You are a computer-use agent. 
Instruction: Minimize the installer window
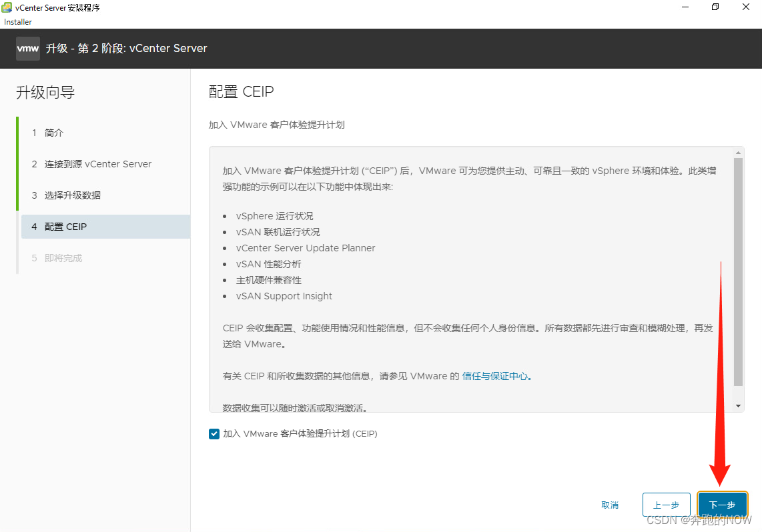[x=685, y=7]
